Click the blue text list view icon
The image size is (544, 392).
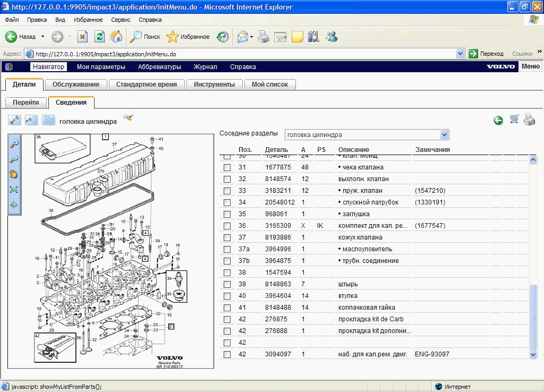click(49, 120)
